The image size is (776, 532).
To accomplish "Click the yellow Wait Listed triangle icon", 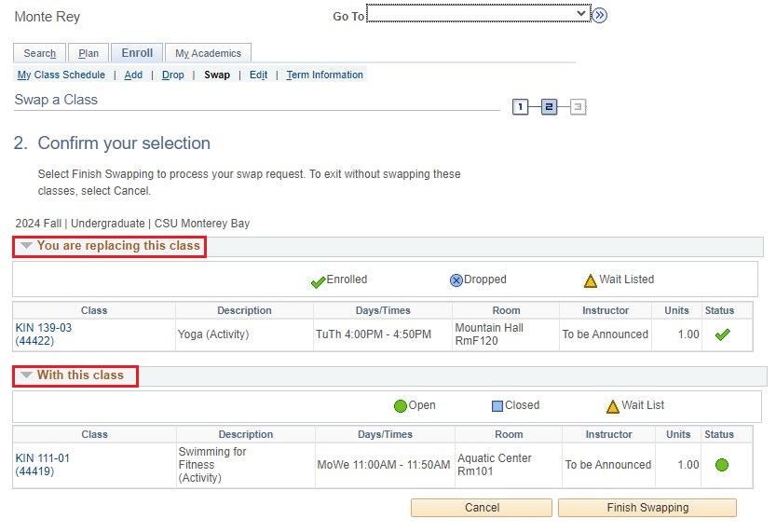I will click(x=590, y=280).
